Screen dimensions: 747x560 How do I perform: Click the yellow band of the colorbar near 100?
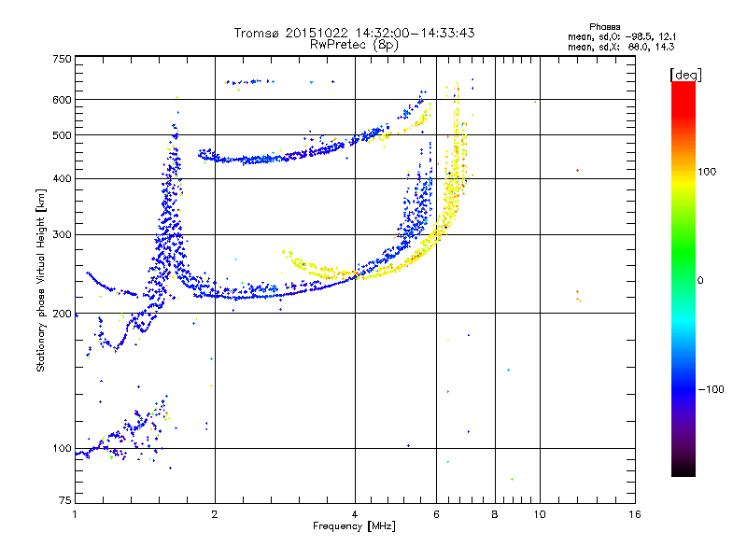[x=684, y=181]
